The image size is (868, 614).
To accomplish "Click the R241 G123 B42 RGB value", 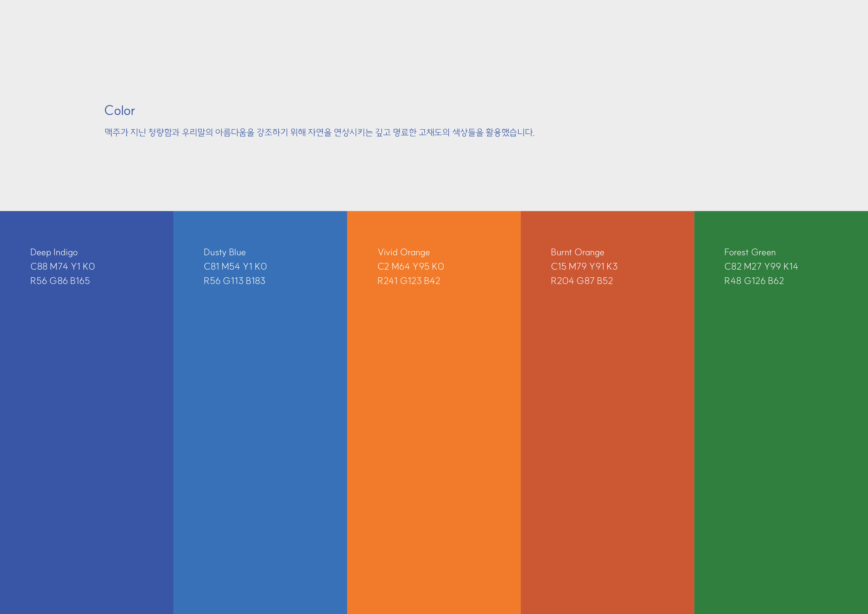I will coord(409,281).
